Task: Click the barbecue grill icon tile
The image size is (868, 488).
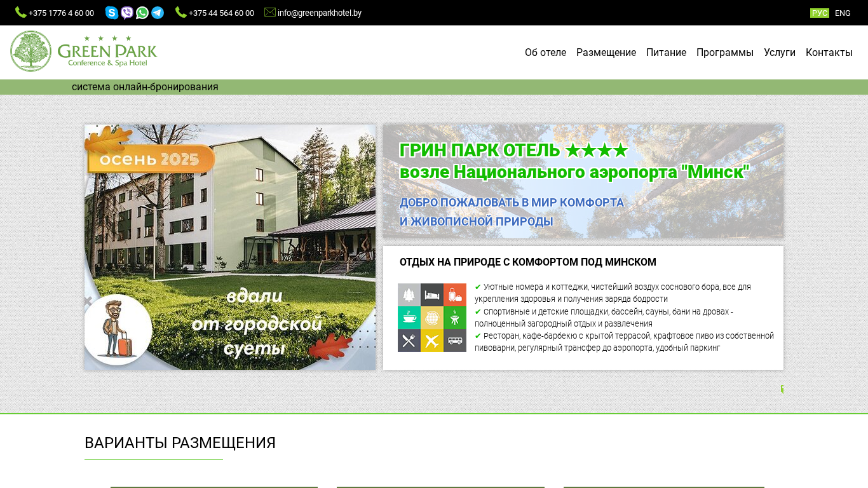Action: (455, 318)
